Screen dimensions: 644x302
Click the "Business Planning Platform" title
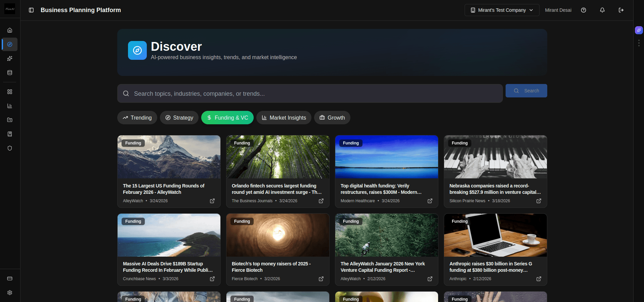[81, 10]
